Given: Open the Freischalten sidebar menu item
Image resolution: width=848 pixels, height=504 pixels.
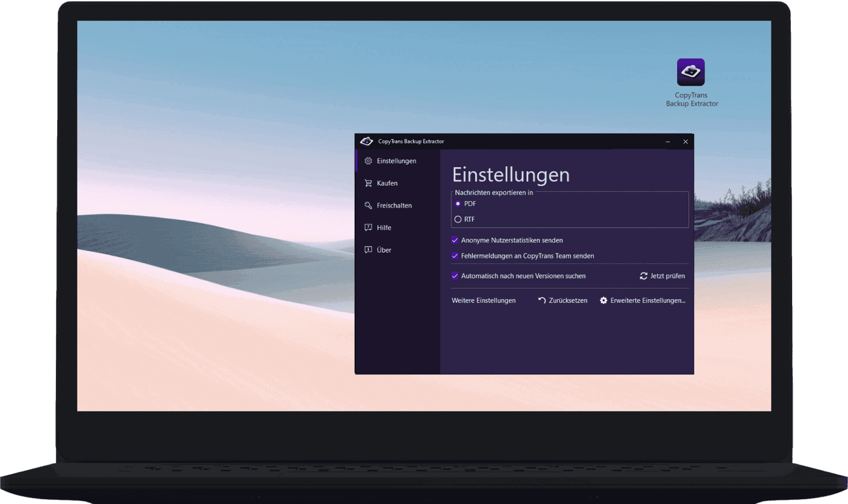Looking at the screenshot, I should click(398, 205).
